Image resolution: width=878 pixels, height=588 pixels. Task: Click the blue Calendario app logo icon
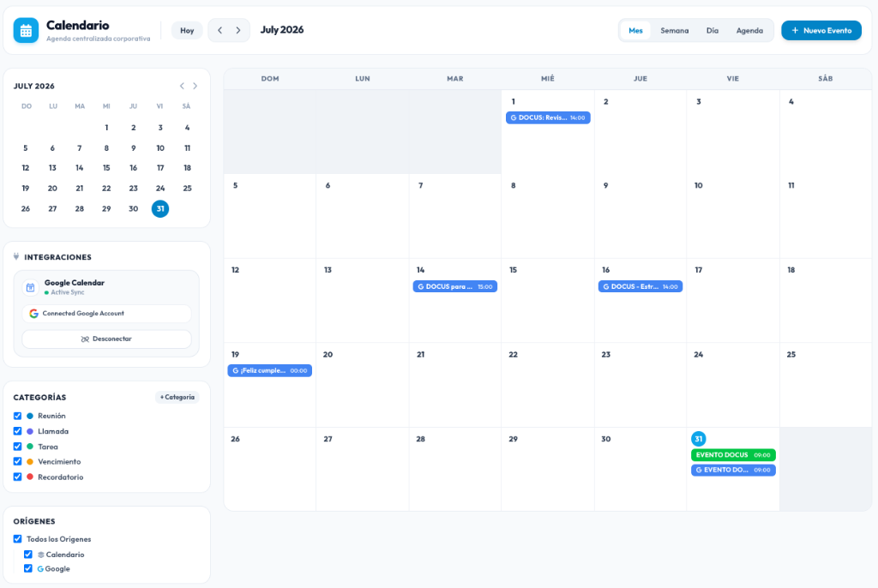26,30
